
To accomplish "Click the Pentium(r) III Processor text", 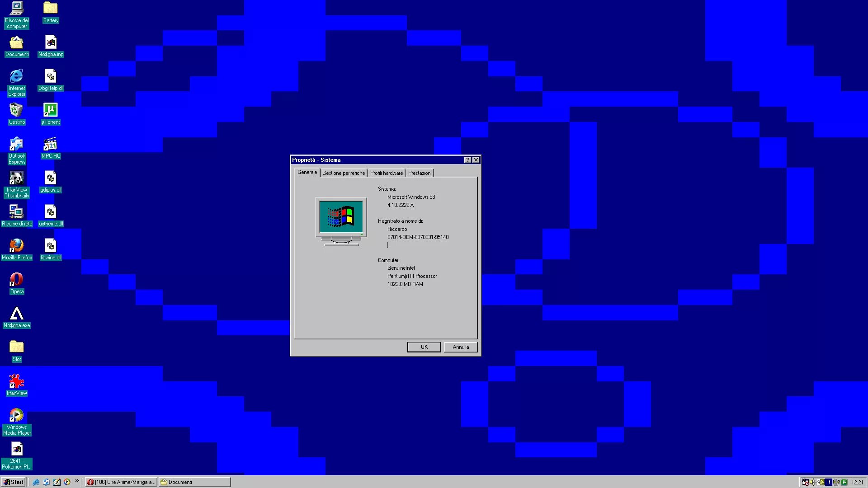I will (412, 276).
